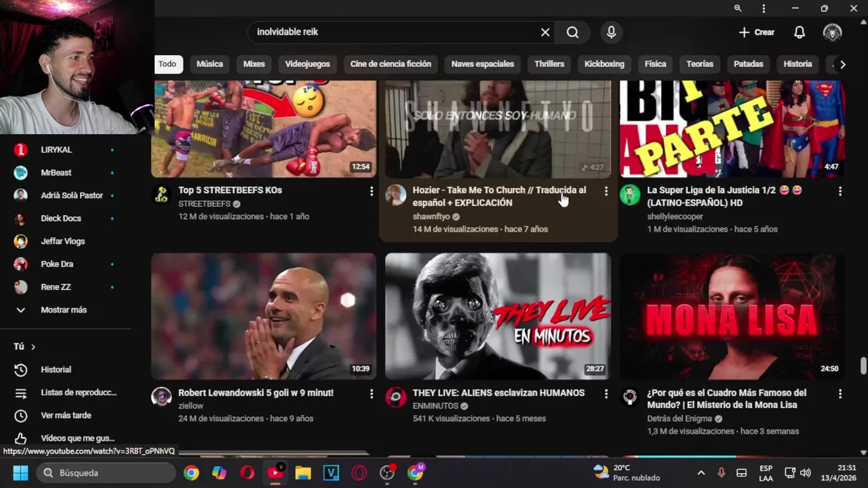Screen dimensions: 868x488
Task: Click the magnifier search button
Action: (572, 32)
